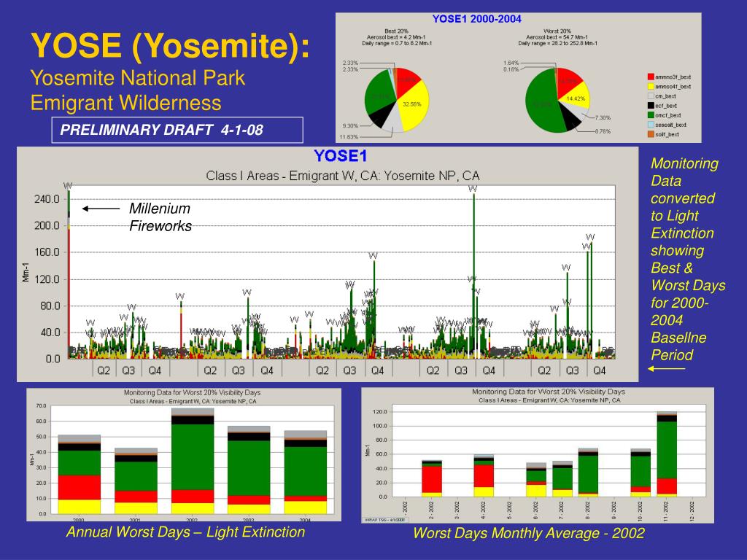
Task: Click the "14.42%" label on the Worst 20% pie
Action: tap(576, 98)
